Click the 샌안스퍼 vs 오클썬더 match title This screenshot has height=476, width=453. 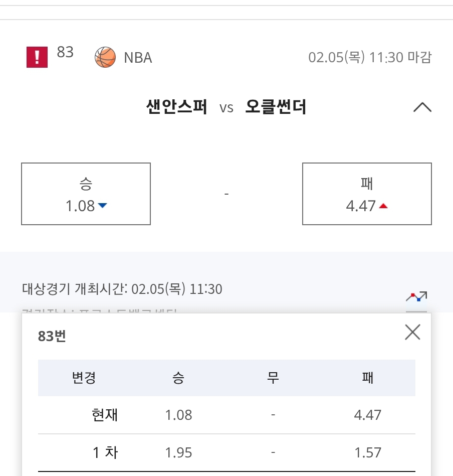point(226,107)
